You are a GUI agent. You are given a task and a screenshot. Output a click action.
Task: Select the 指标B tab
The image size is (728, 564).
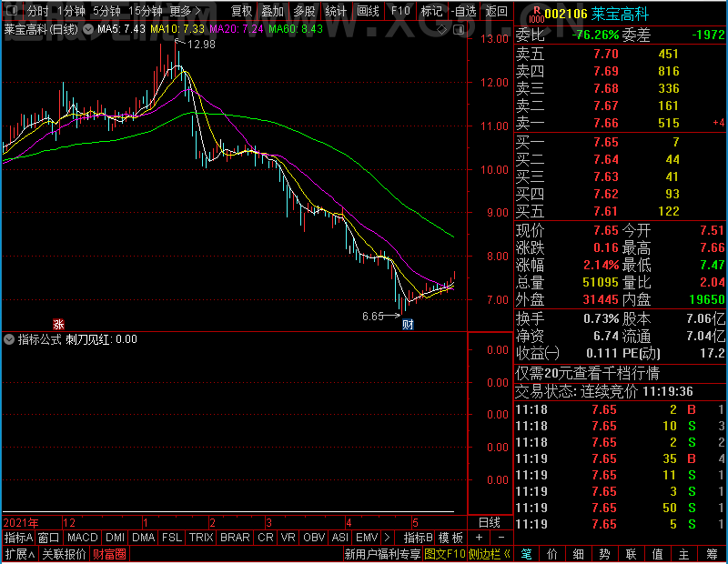419,538
